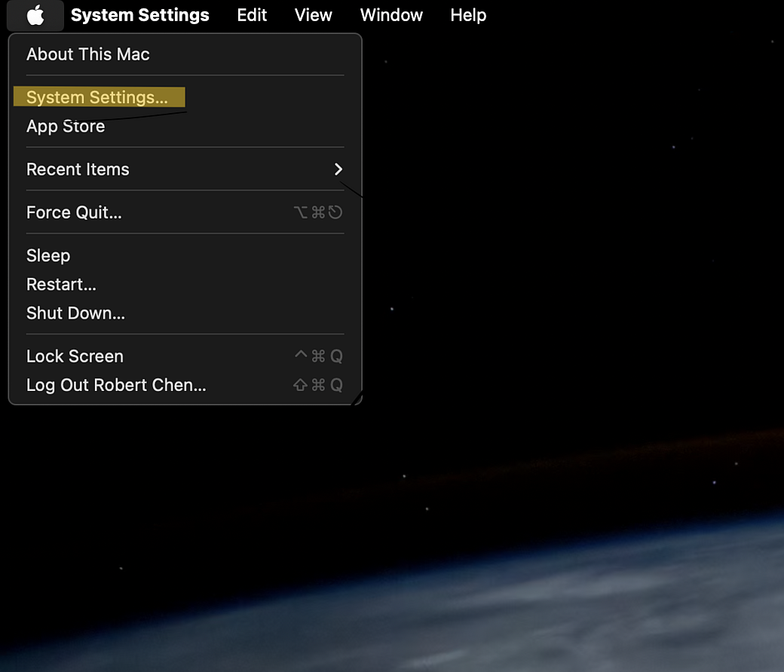Open the View menu
This screenshot has width=784, height=672.
point(313,15)
